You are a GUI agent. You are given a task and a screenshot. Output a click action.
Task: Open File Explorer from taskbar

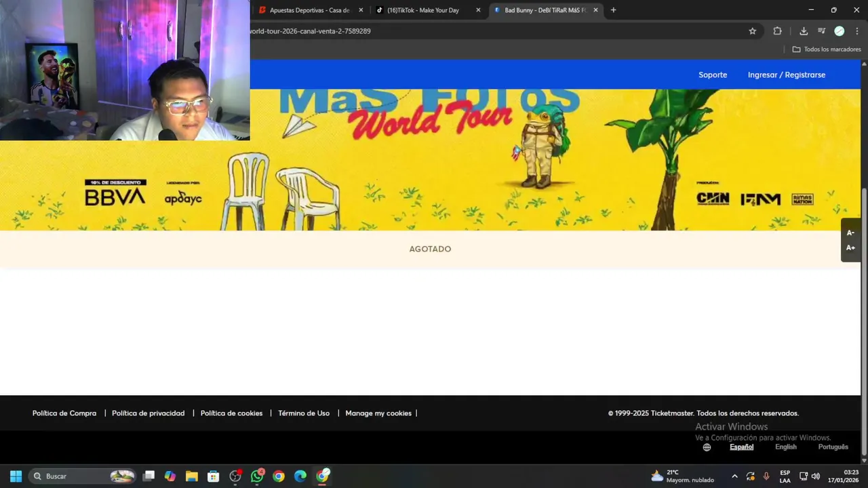(x=192, y=476)
